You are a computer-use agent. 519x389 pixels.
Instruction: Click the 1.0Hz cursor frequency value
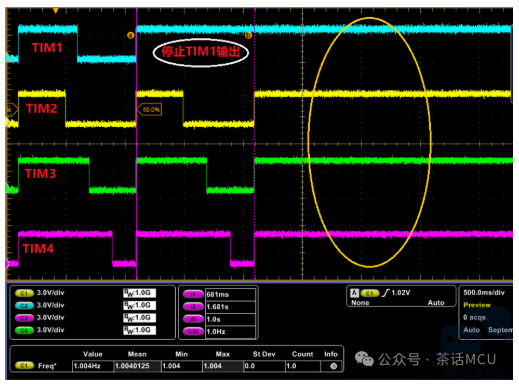point(216,332)
